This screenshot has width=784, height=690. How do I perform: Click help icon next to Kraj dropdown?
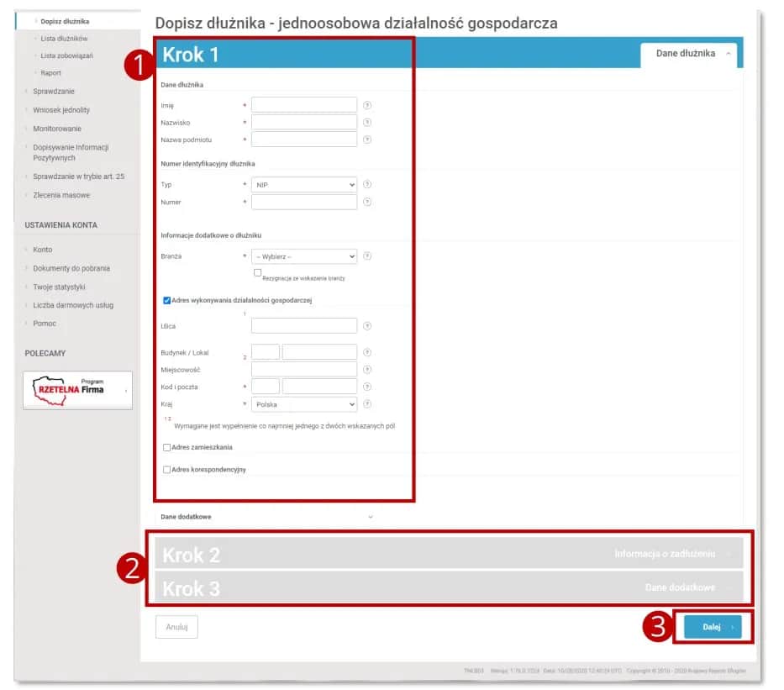[x=367, y=404]
